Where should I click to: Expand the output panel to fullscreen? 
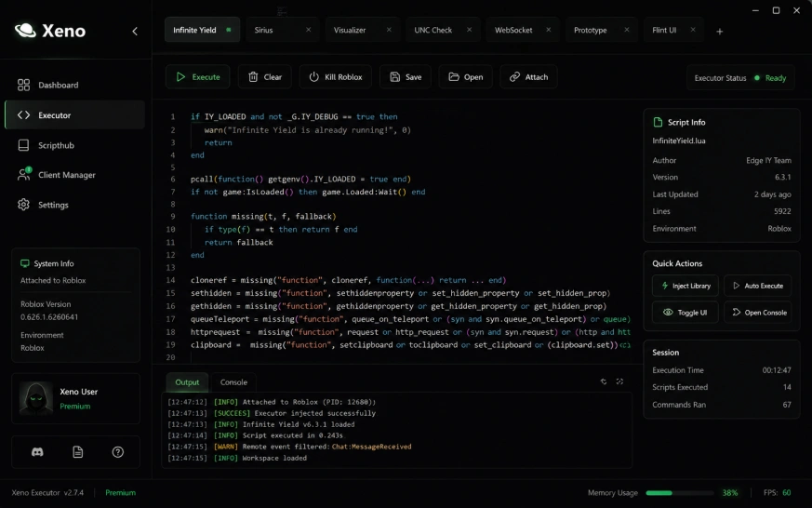[619, 381]
